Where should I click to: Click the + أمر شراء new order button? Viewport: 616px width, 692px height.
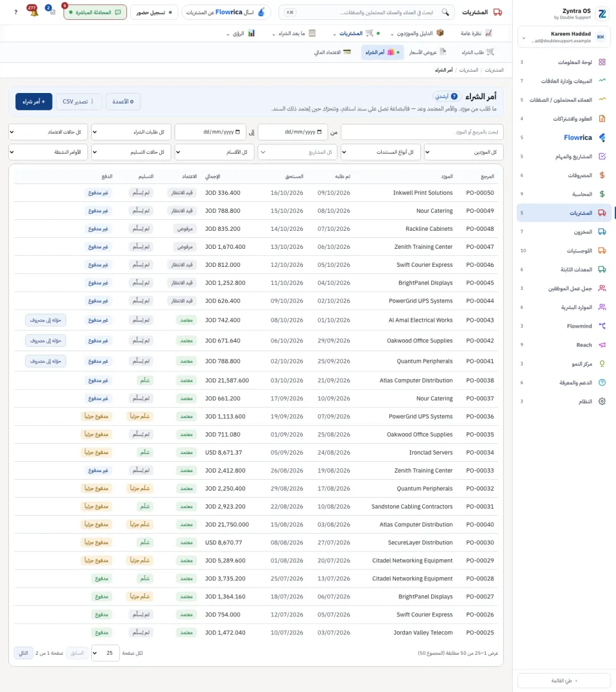pyautogui.click(x=34, y=101)
